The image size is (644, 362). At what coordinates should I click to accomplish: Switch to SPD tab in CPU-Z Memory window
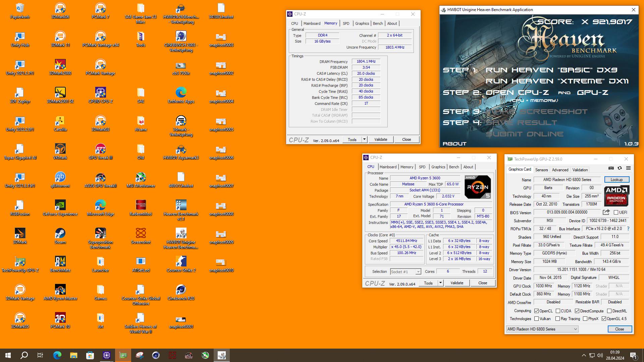[346, 23]
